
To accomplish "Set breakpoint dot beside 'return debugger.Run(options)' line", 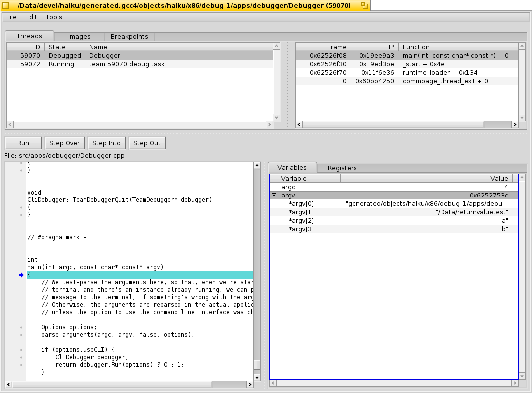I will click(21, 365).
